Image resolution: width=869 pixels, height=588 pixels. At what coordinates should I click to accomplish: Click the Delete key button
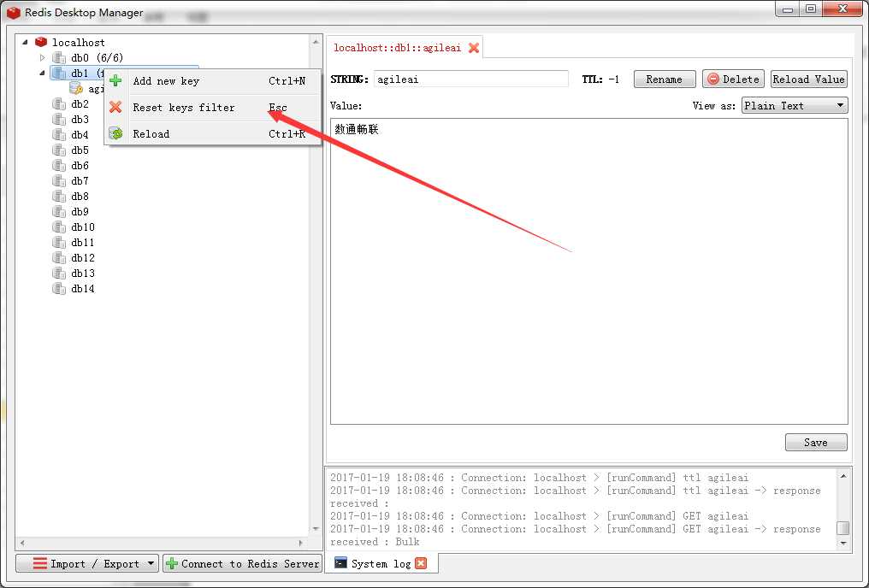coord(733,79)
